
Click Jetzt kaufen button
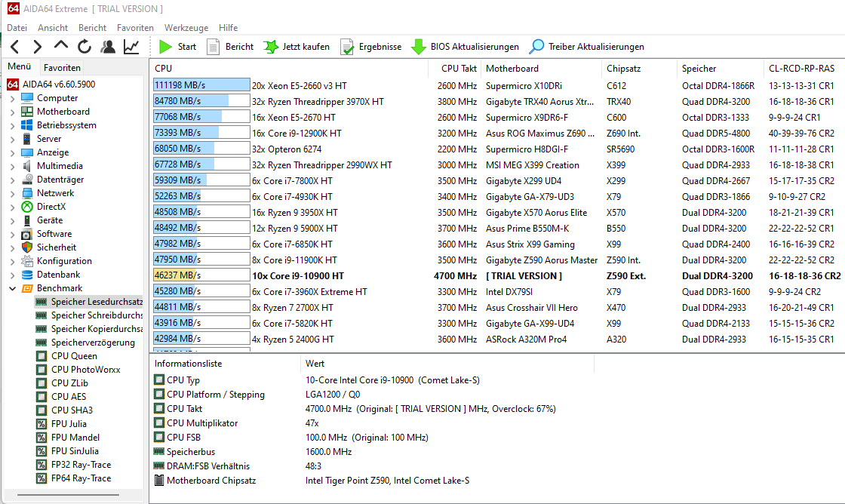click(x=297, y=47)
